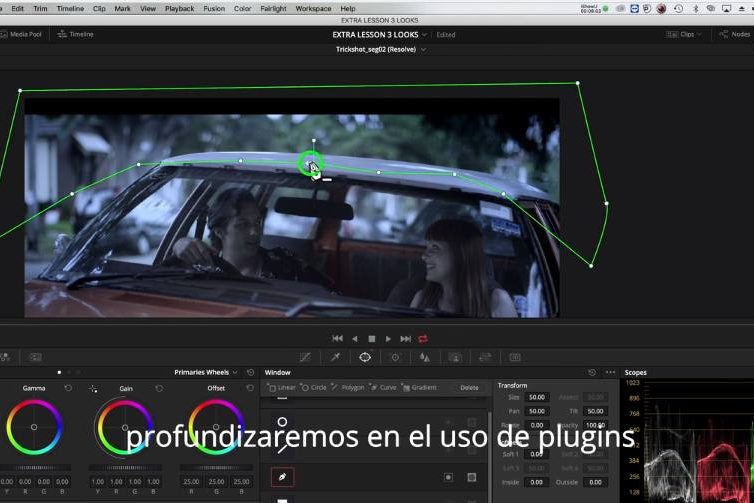Open the Playback menu
This screenshot has height=503, width=754.
[179, 8]
